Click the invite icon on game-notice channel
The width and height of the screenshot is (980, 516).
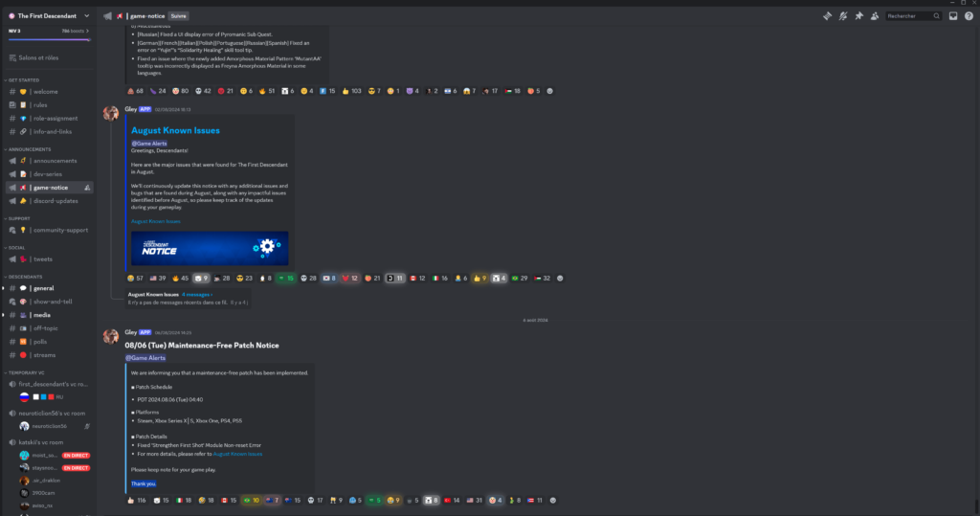pos(87,188)
